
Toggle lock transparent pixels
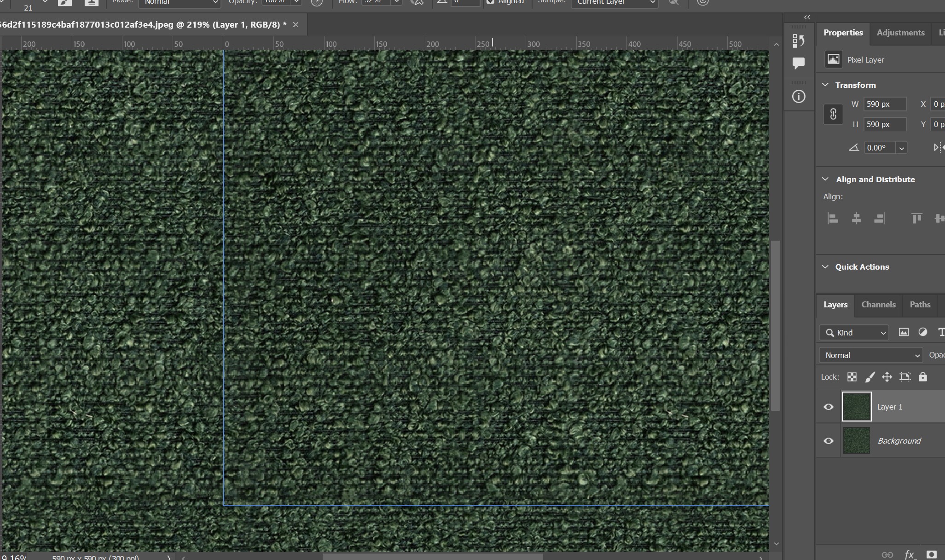click(x=852, y=377)
